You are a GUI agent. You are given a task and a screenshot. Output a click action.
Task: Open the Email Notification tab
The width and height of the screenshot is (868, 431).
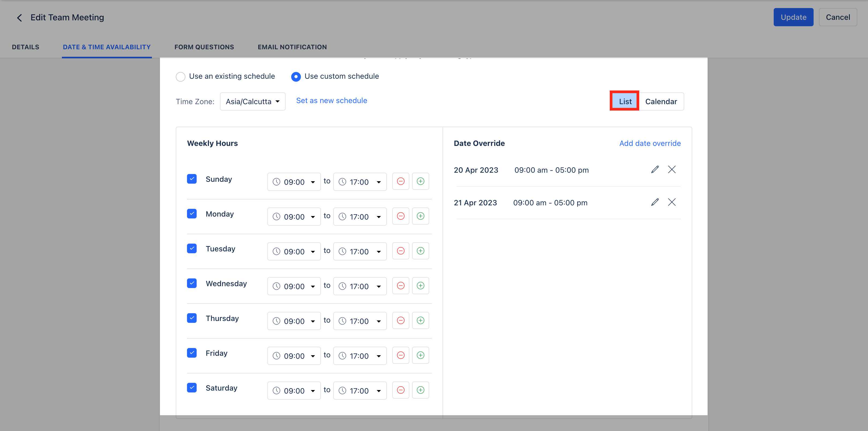[x=292, y=47]
